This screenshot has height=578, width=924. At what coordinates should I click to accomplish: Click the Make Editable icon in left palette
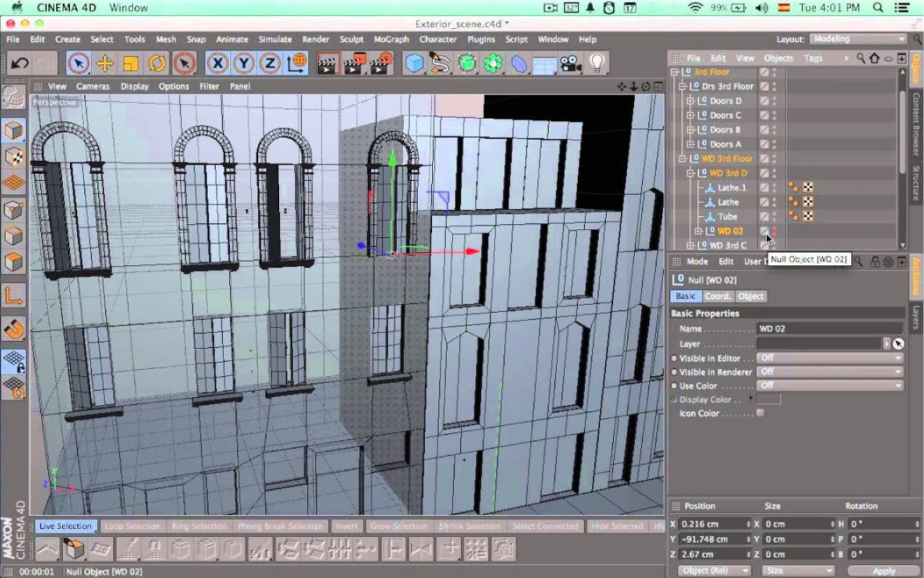click(14, 97)
